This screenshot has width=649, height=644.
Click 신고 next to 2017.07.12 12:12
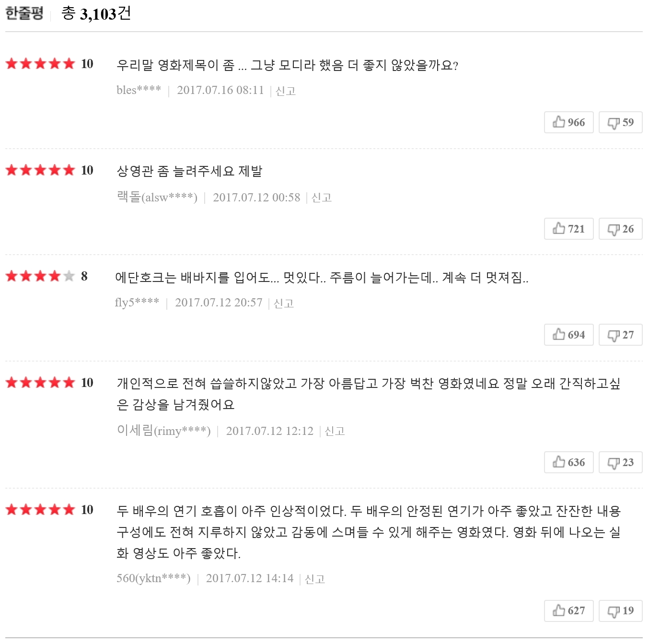(x=335, y=431)
